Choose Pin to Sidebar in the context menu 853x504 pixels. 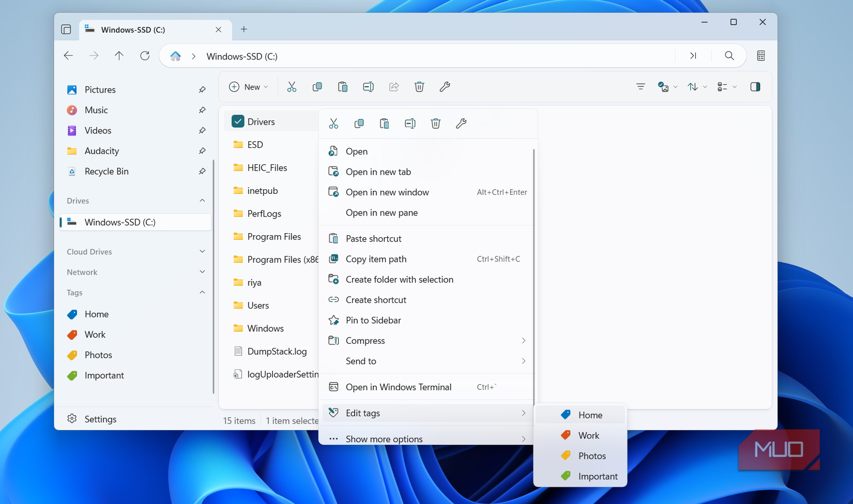tap(373, 320)
